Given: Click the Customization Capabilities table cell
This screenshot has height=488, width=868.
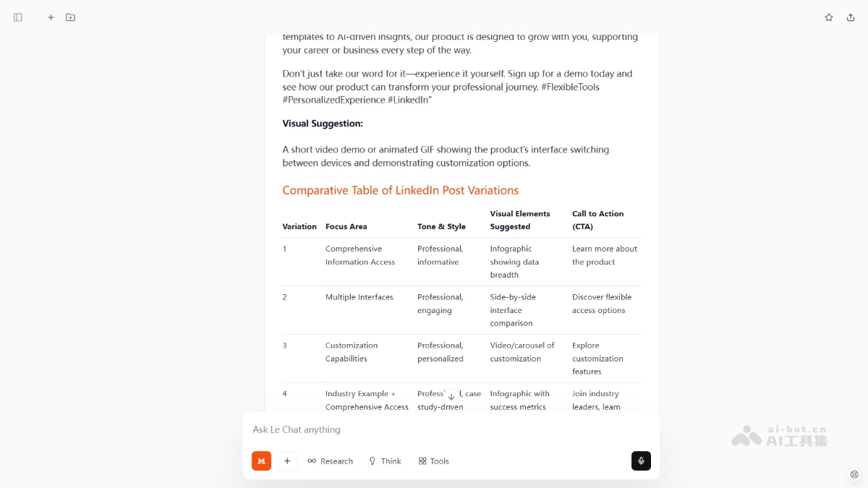Looking at the screenshot, I should 351,352.
